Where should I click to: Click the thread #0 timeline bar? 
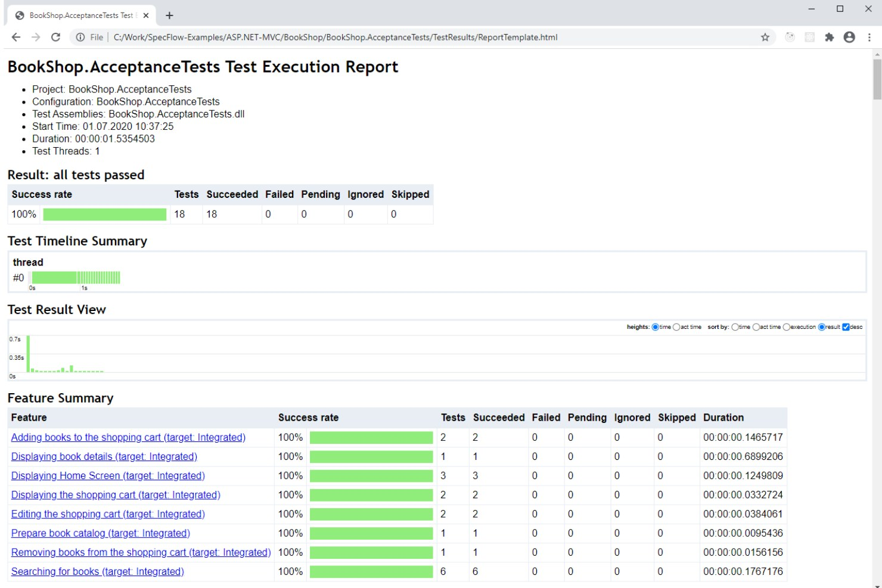76,277
